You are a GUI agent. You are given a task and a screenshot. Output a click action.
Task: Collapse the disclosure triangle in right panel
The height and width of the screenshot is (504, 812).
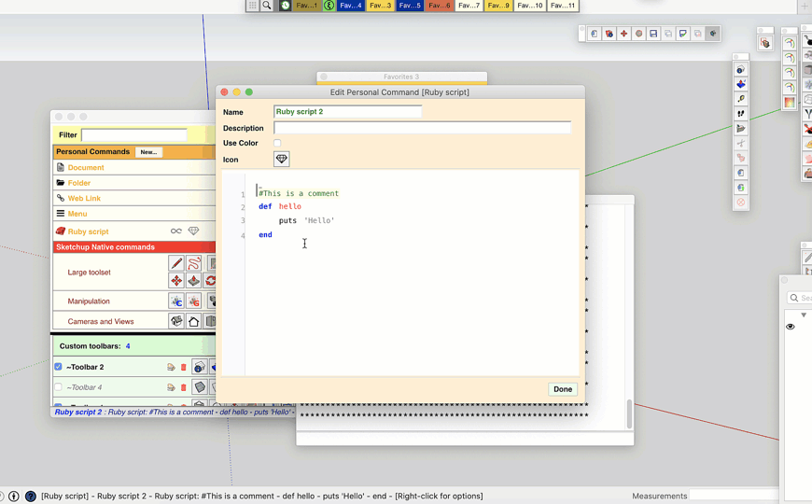point(804,315)
